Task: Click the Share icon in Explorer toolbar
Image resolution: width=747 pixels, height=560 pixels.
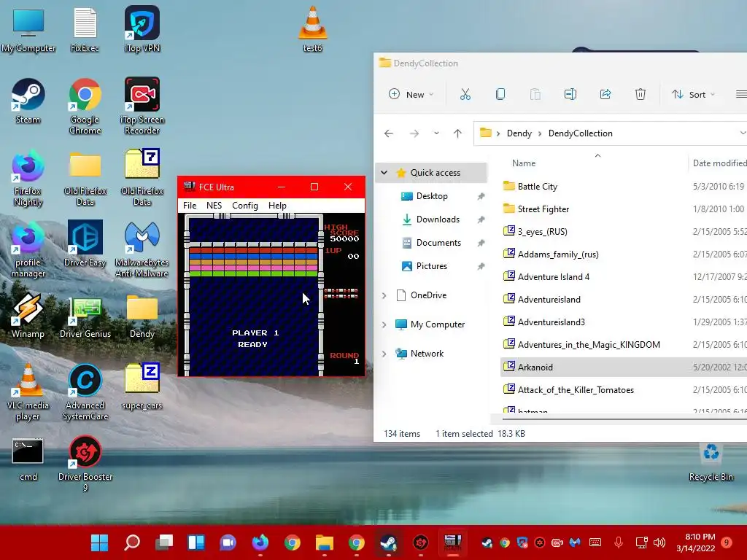Action: (x=605, y=94)
